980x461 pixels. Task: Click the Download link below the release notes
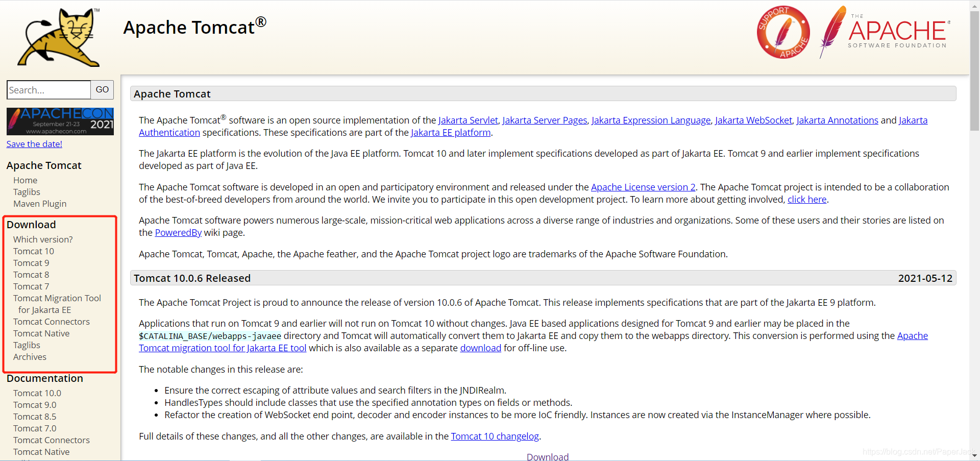[547, 457]
